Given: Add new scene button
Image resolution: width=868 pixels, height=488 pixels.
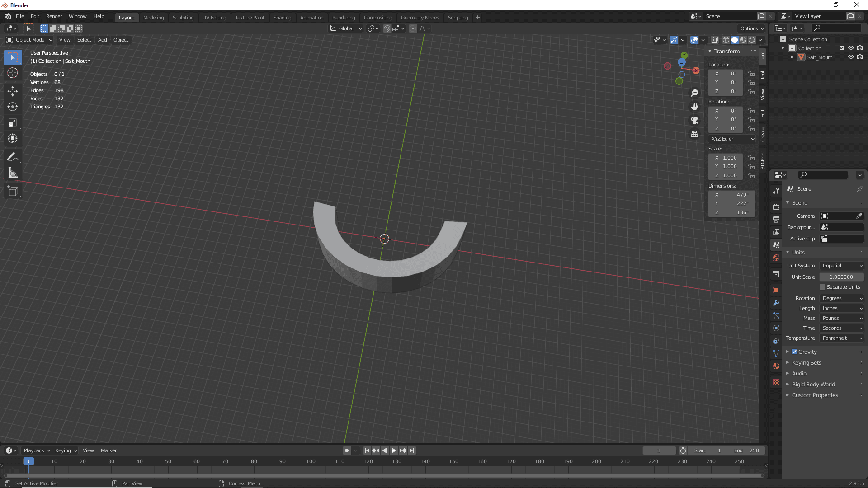Looking at the screenshot, I should [x=762, y=16].
